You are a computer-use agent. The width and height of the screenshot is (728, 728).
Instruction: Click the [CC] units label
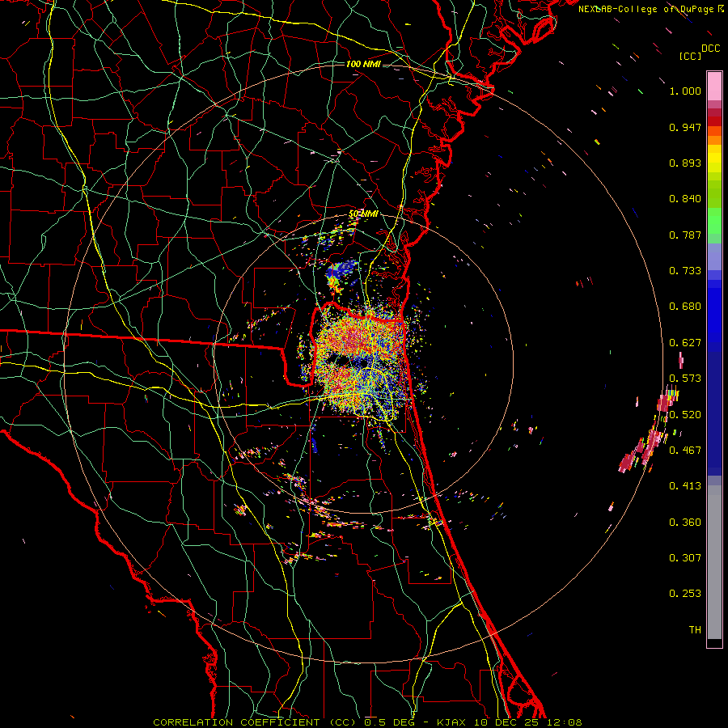click(x=690, y=56)
